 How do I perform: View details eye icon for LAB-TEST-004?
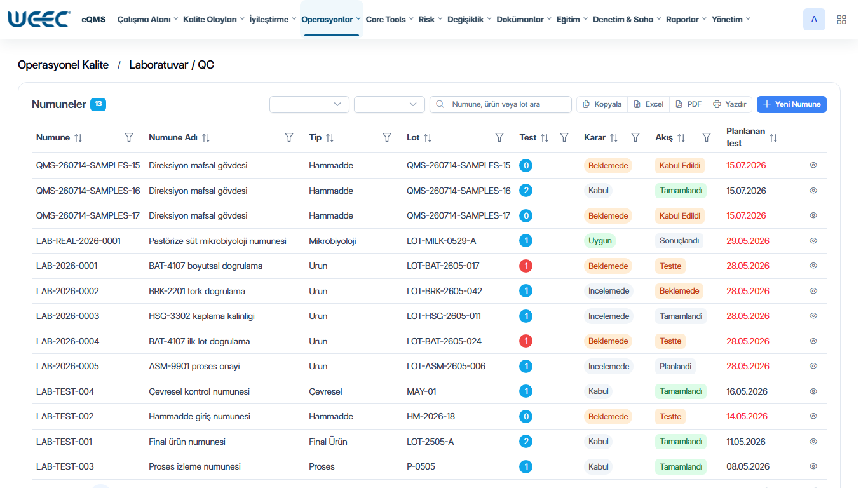pos(813,391)
